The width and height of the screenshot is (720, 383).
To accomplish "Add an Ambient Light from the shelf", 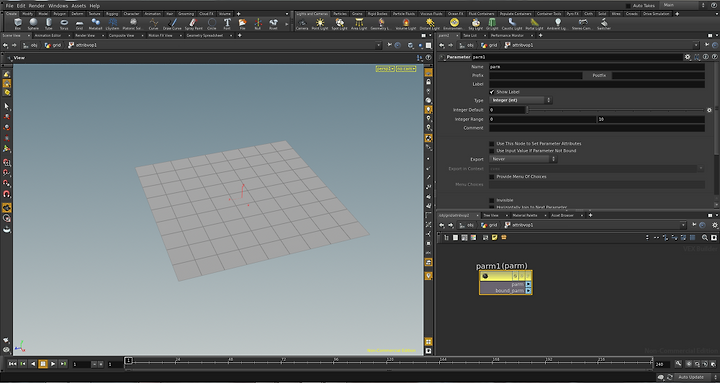I will click(x=557, y=23).
